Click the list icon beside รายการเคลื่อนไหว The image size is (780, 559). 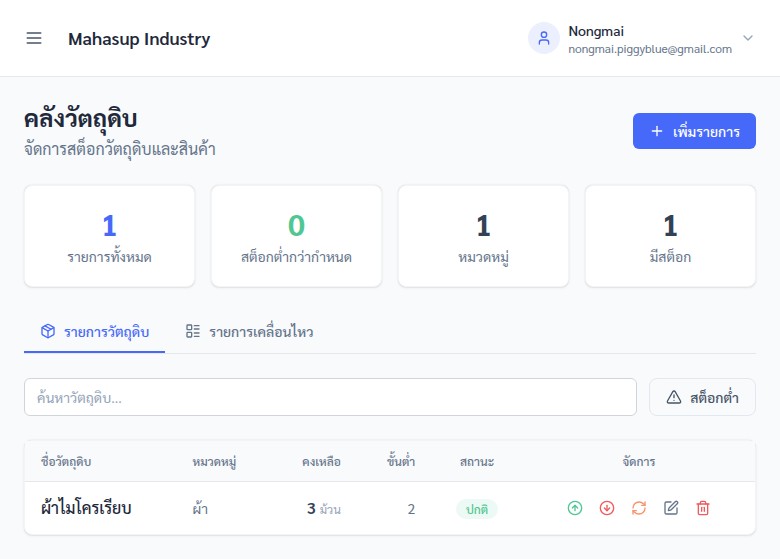click(193, 331)
